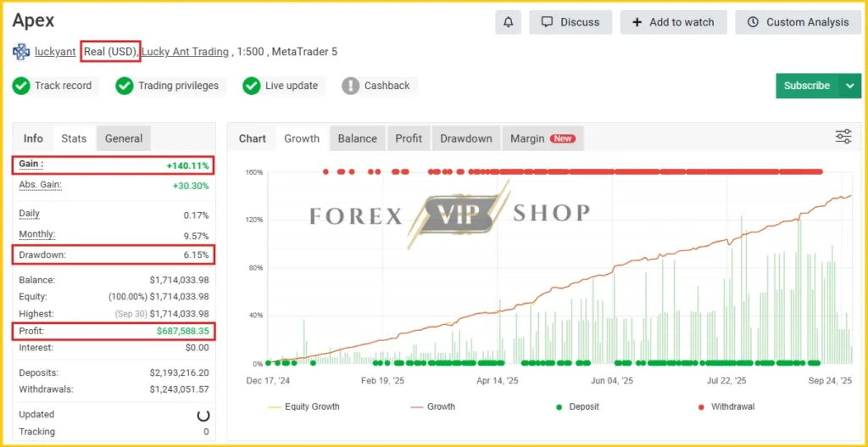
Task: Click the Gain label
Action: coord(31,165)
